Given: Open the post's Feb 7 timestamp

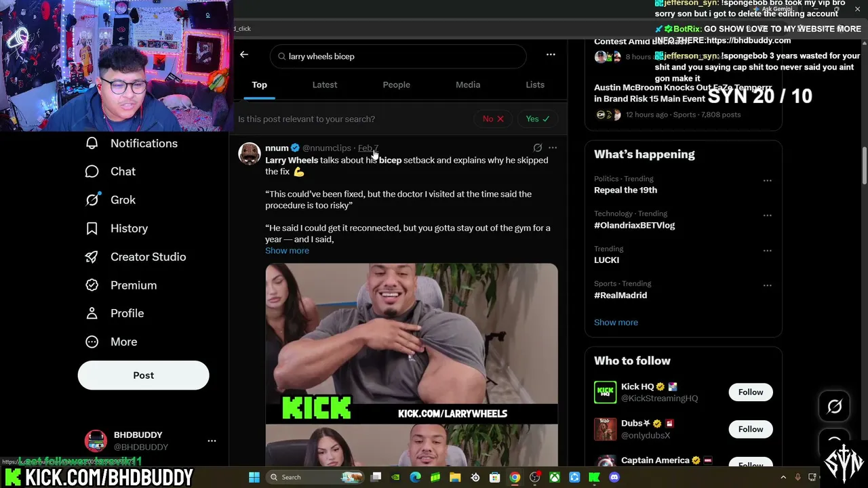Looking at the screenshot, I should coord(368,148).
